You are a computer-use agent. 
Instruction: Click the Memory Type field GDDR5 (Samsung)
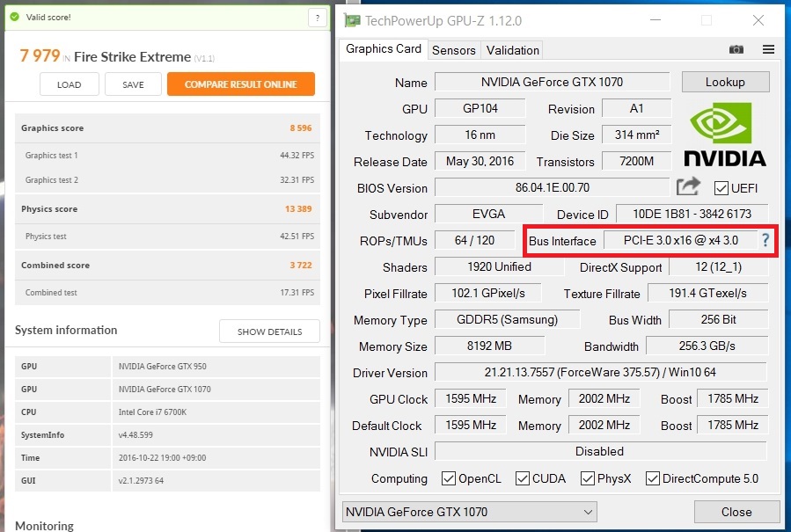click(x=507, y=319)
